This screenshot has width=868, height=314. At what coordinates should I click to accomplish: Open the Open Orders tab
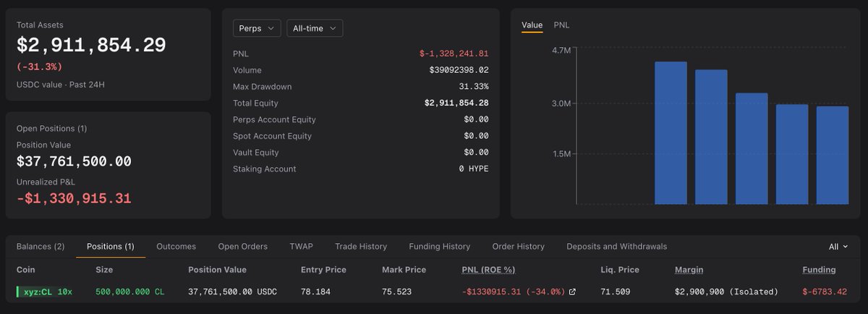(243, 247)
